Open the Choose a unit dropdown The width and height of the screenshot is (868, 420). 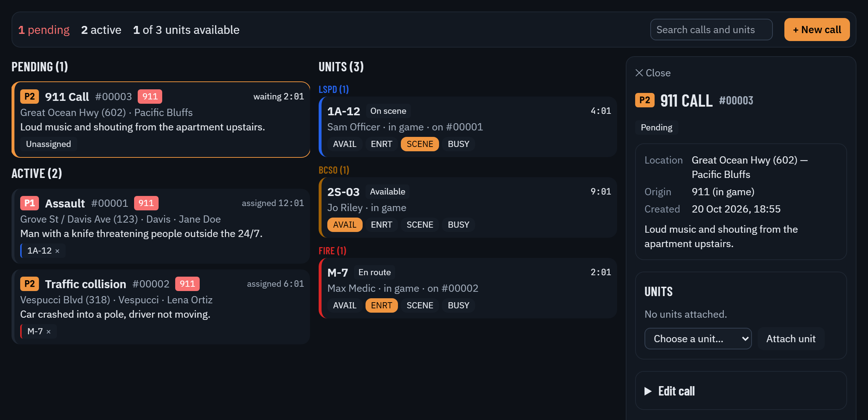tap(698, 339)
